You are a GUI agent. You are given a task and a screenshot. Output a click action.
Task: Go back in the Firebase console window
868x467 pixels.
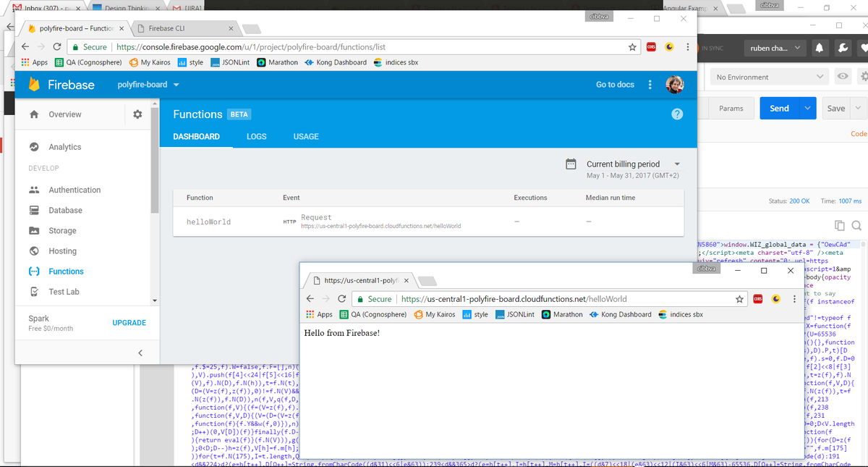point(25,47)
